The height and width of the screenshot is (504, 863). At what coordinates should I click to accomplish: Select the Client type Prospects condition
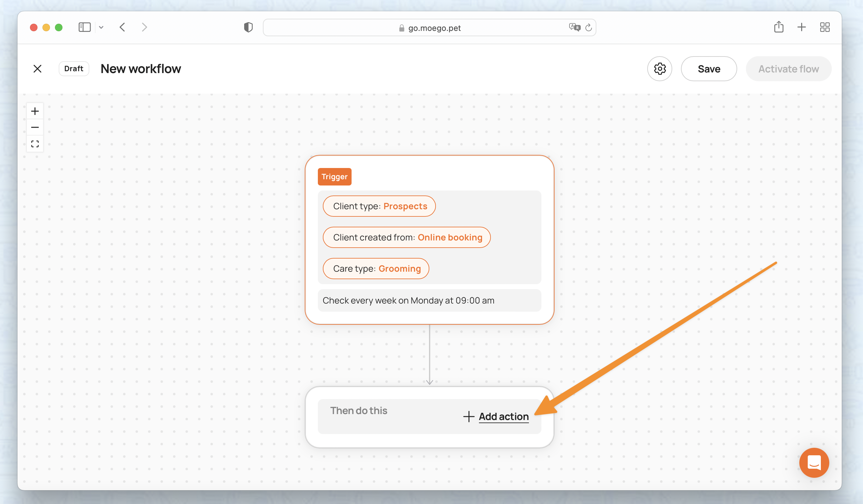point(379,206)
